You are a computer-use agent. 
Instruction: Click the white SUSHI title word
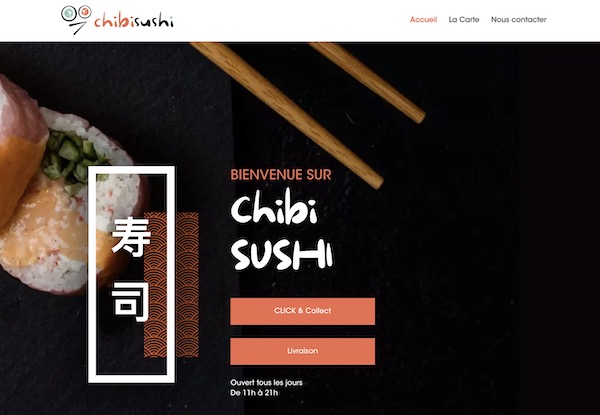282,255
